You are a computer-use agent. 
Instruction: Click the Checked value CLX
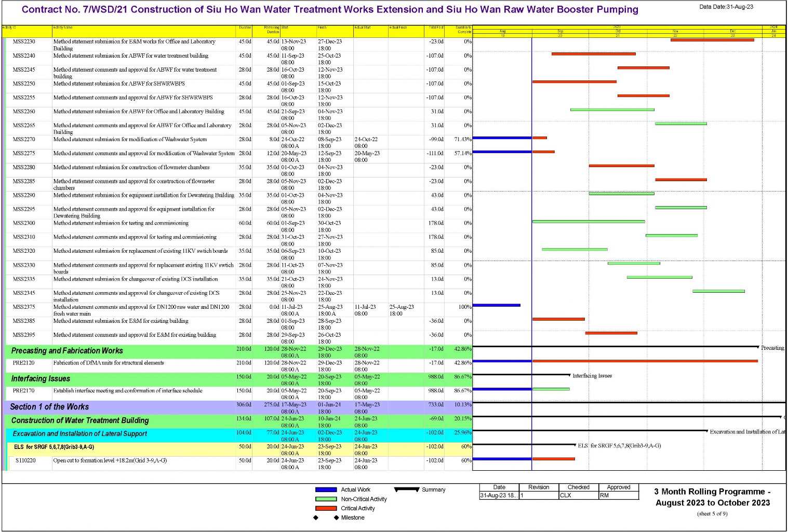566,496
